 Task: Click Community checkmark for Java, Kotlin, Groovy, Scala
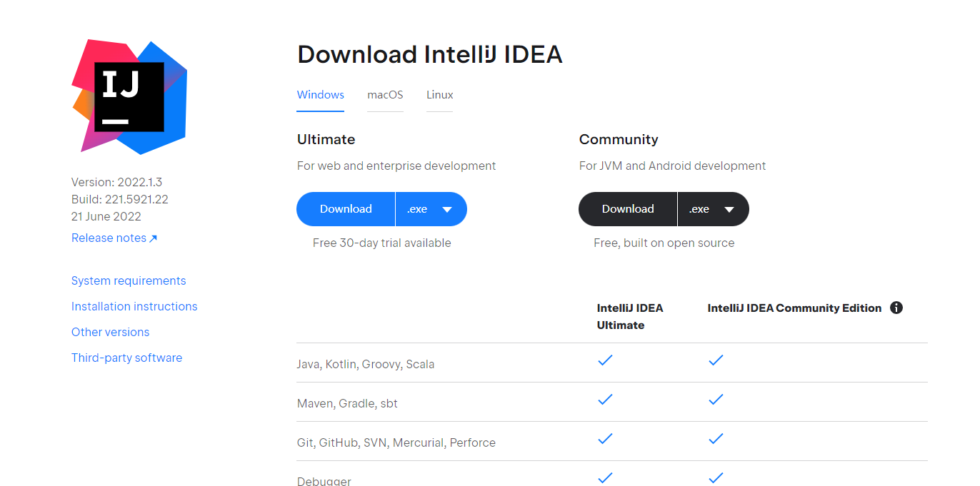coord(716,360)
